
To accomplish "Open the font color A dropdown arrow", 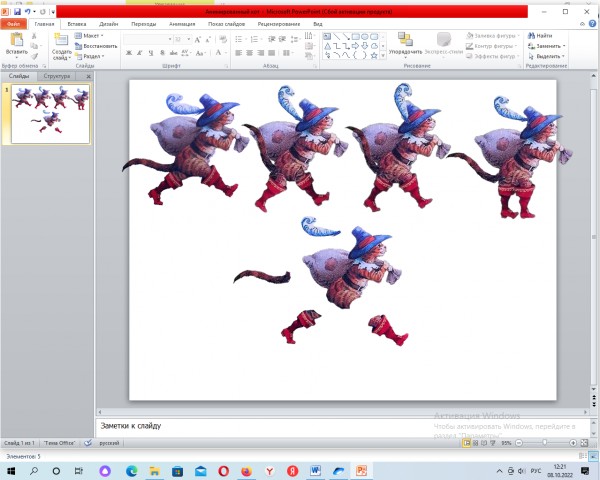I will 226,53.
